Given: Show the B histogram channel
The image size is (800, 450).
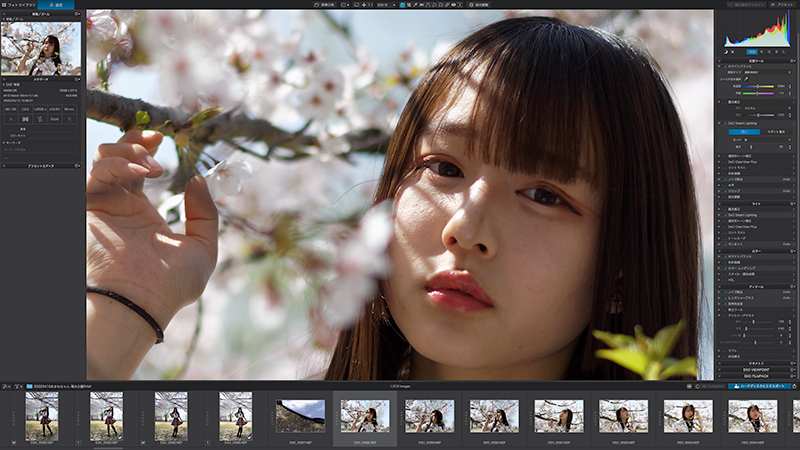Looking at the screenshot, I should click(777, 52).
